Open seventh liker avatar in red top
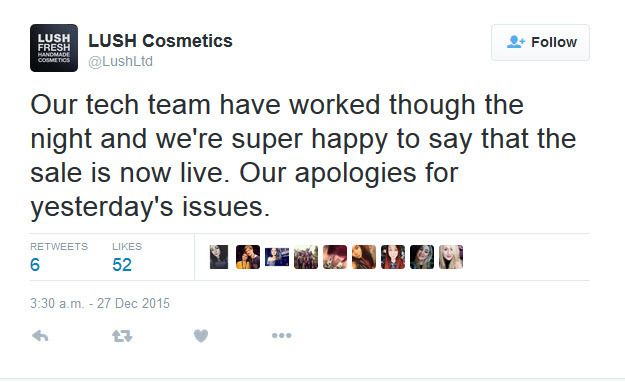 (x=393, y=257)
